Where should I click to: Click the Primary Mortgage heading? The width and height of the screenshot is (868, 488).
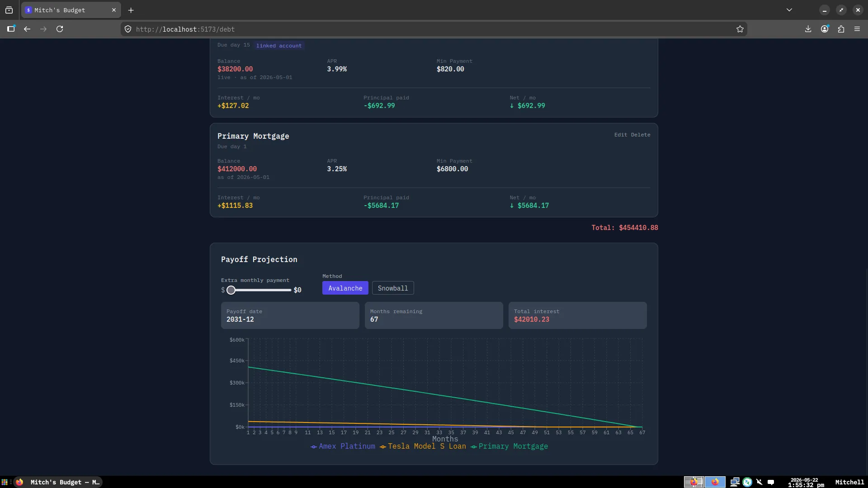(253, 136)
